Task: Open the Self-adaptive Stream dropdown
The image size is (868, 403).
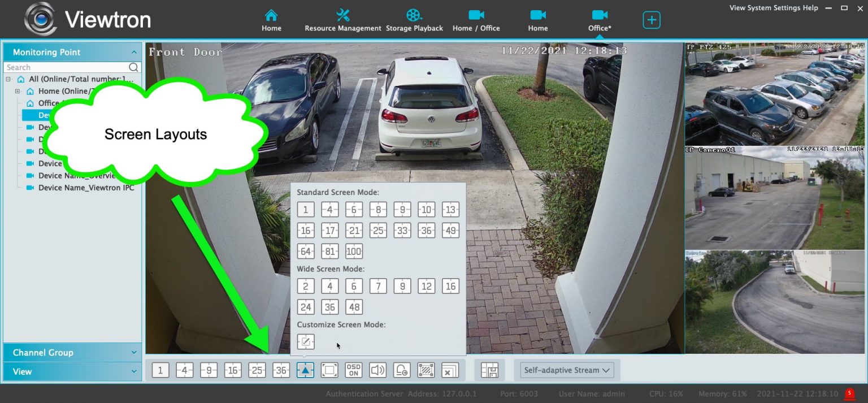Action: click(566, 370)
